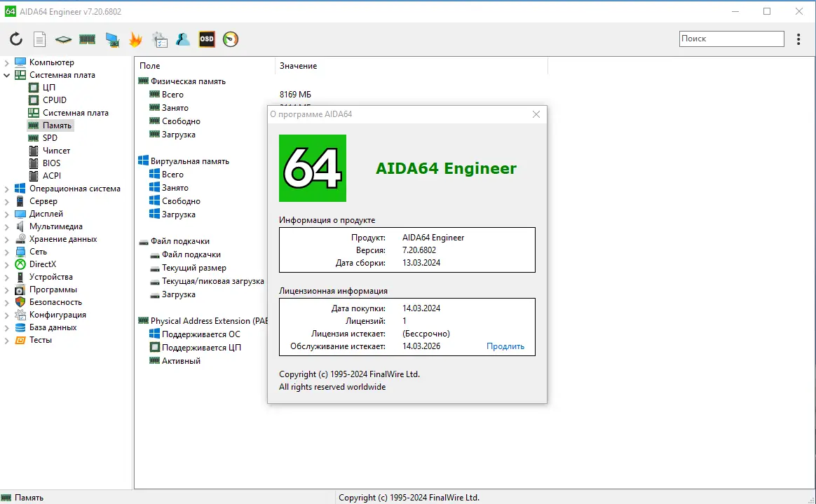Click the video card toolbar icon
Screen dimensions: 816x504
click(112, 39)
